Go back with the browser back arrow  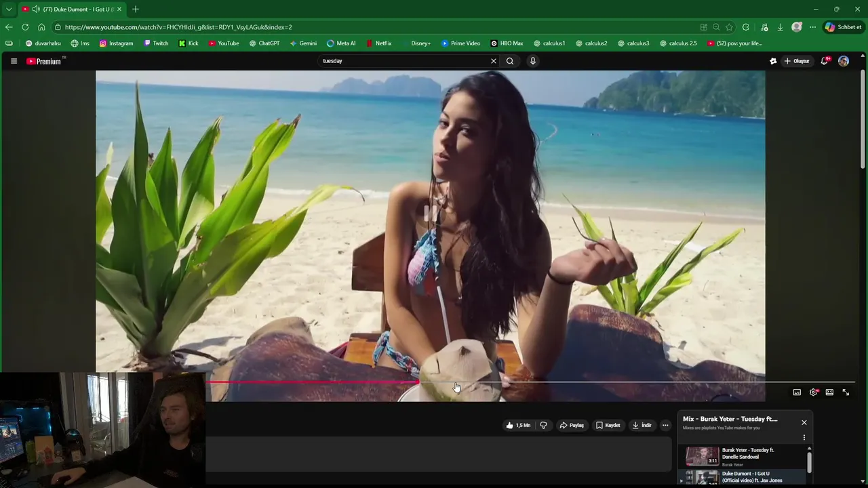[x=9, y=27]
